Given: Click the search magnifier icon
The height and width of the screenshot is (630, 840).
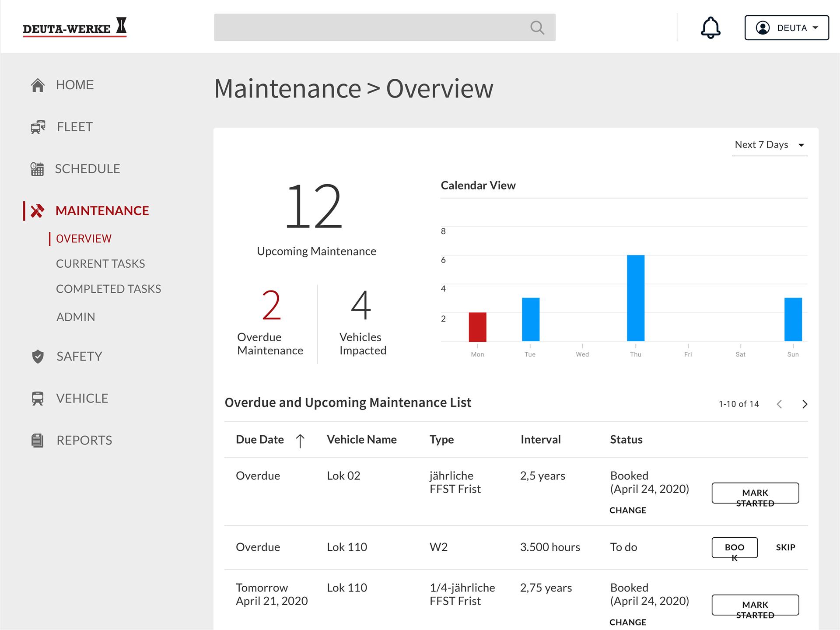Looking at the screenshot, I should point(537,28).
